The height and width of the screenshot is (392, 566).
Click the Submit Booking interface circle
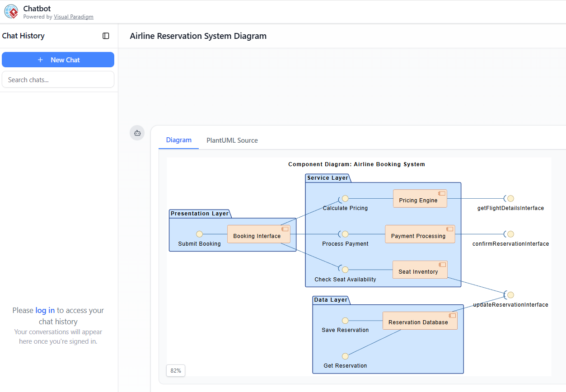[199, 234]
